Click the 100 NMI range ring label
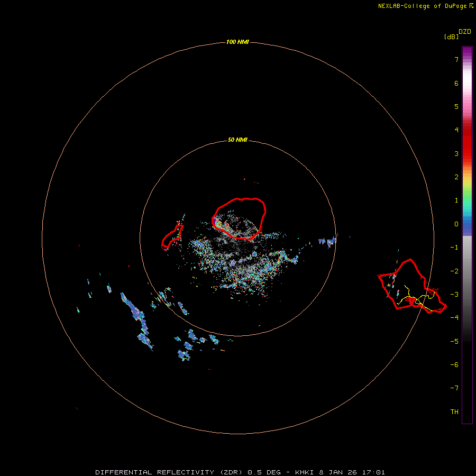This screenshot has height=476, width=476. coord(237,42)
